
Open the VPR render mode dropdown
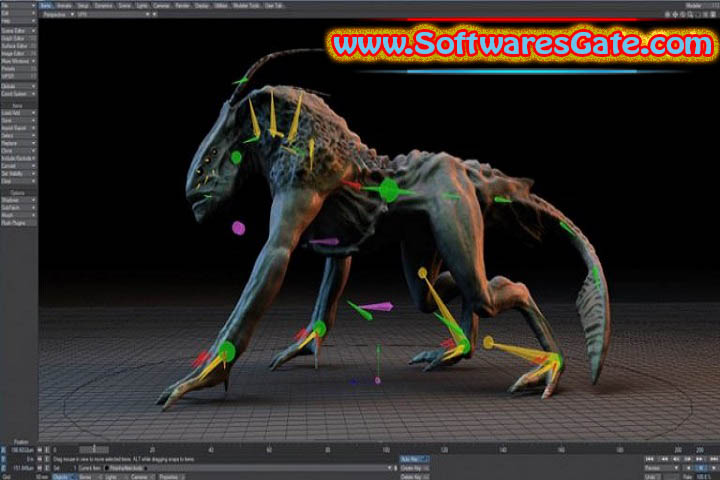pyautogui.click(x=113, y=14)
